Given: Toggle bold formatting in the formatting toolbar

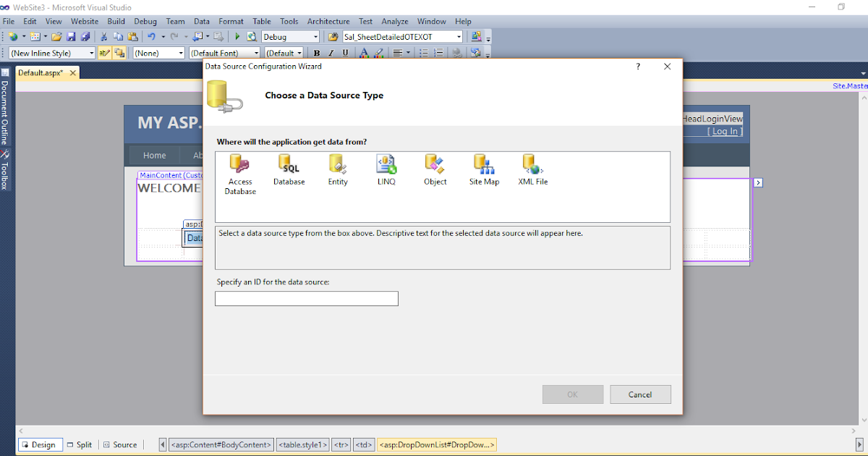Looking at the screenshot, I should (x=316, y=52).
